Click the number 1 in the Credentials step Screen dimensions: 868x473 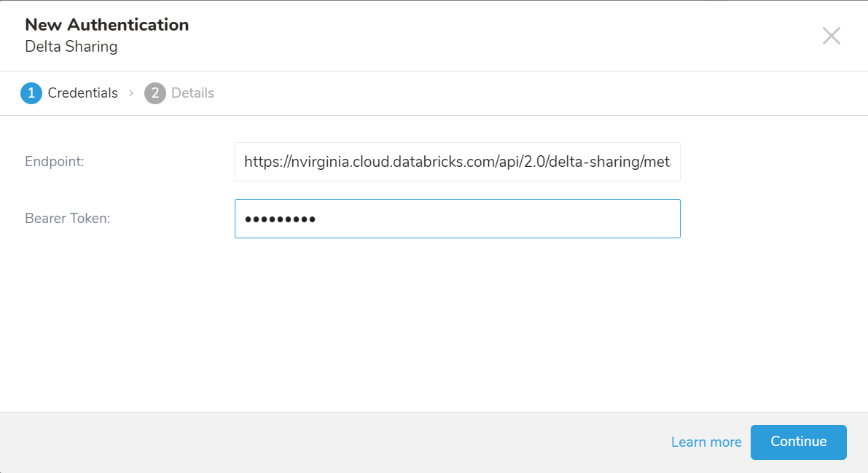pos(31,93)
